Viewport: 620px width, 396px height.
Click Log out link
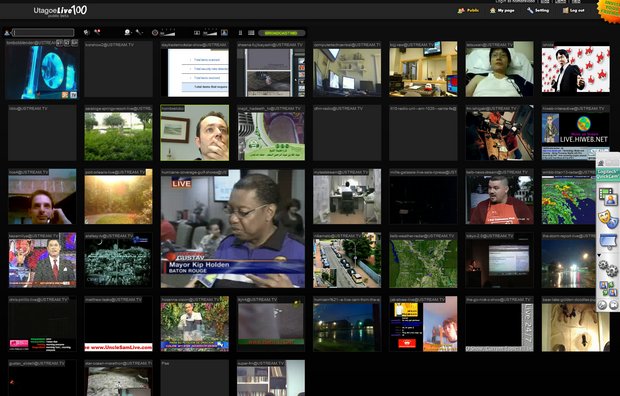coord(573,11)
